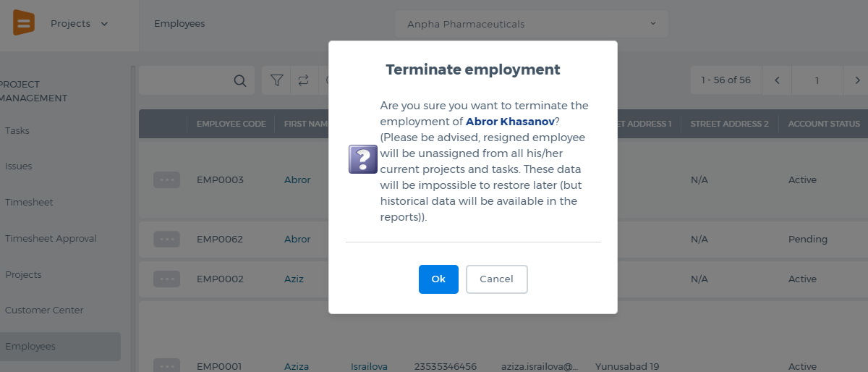Open the filter funnel icon
This screenshot has height=372, width=868.
pyautogui.click(x=276, y=80)
